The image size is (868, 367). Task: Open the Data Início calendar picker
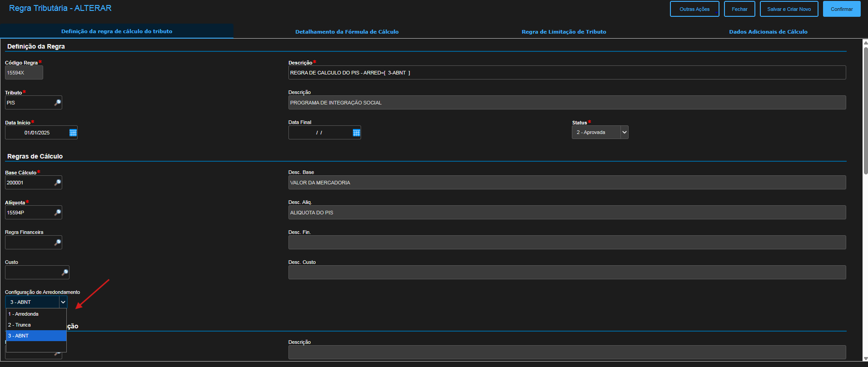click(73, 133)
